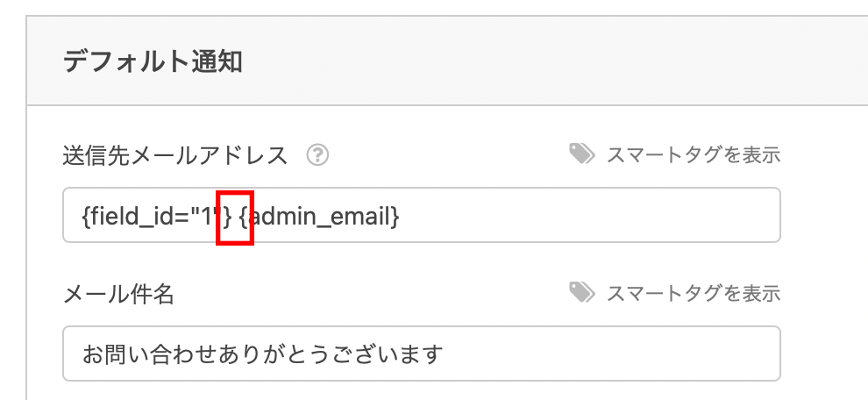Image resolution: width=868 pixels, height=400 pixels.
Task: Click the help icon beside 送信先メールアドレス
Action: pyautogui.click(x=318, y=155)
